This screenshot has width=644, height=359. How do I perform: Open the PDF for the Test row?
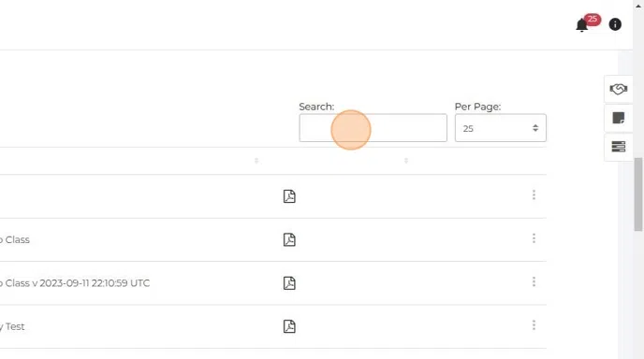click(289, 326)
